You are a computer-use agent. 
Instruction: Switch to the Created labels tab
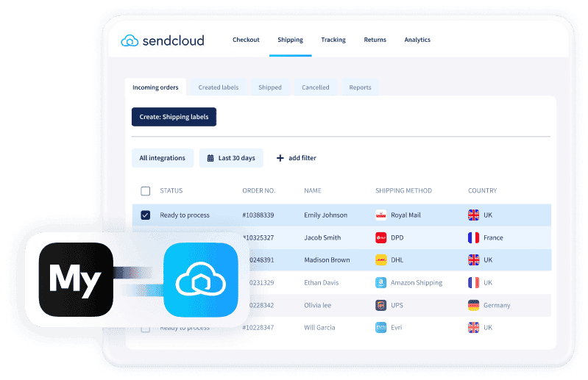pos(219,87)
